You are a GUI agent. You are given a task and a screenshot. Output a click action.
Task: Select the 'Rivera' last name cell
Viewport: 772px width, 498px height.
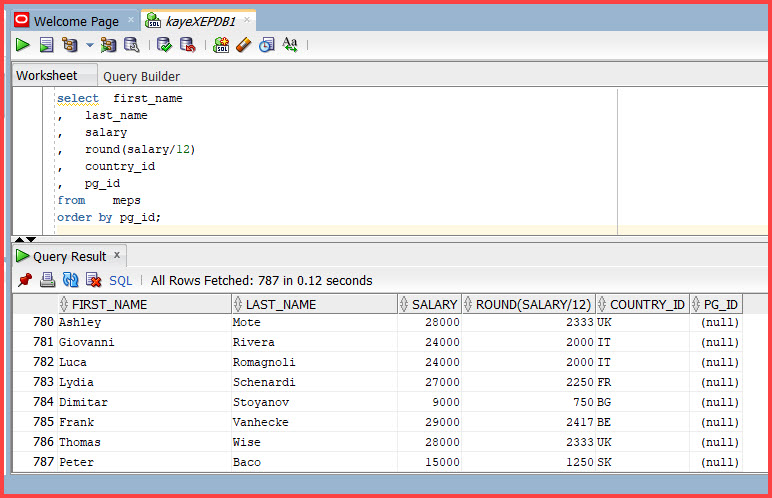(314, 342)
